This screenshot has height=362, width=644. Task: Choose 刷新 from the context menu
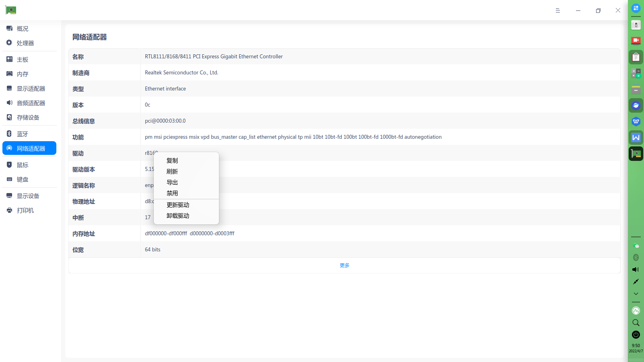(x=186, y=171)
